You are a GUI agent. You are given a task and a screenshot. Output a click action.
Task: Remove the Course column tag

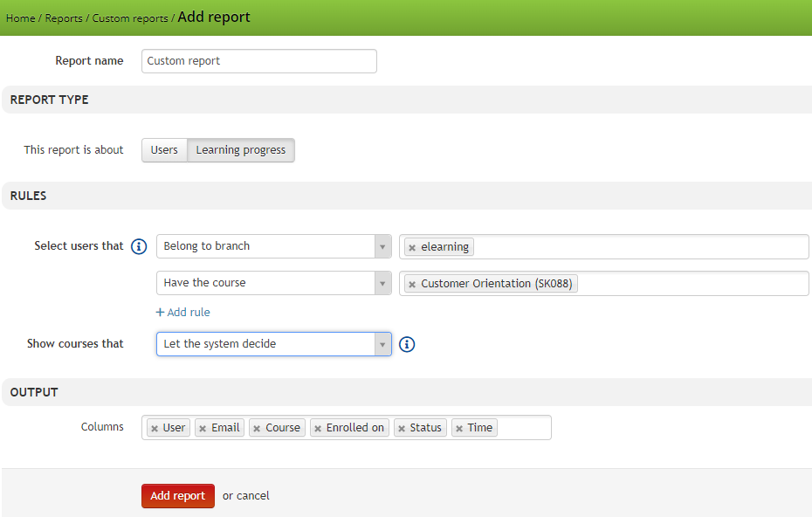click(257, 429)
